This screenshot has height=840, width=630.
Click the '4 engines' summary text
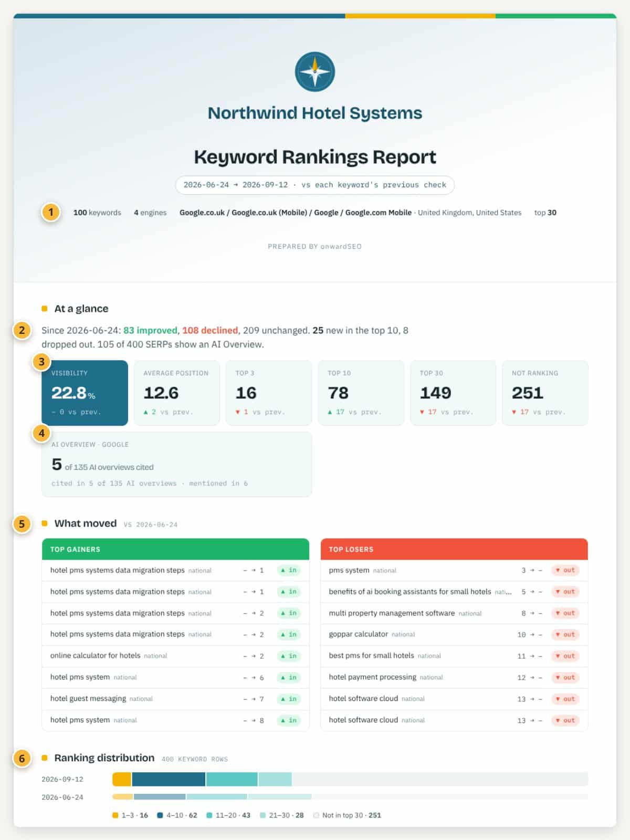coord(150,213)
